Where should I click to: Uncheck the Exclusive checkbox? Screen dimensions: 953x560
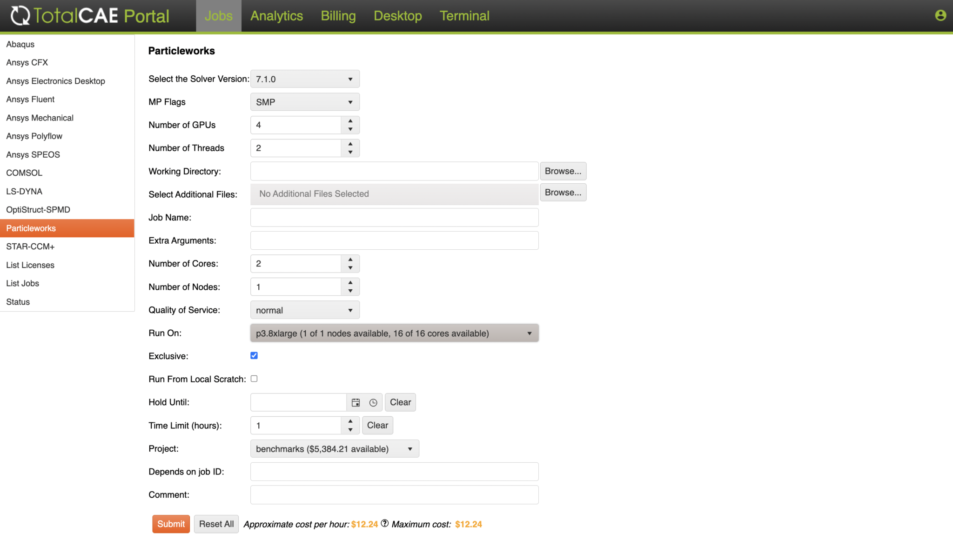tap(254, 355)
